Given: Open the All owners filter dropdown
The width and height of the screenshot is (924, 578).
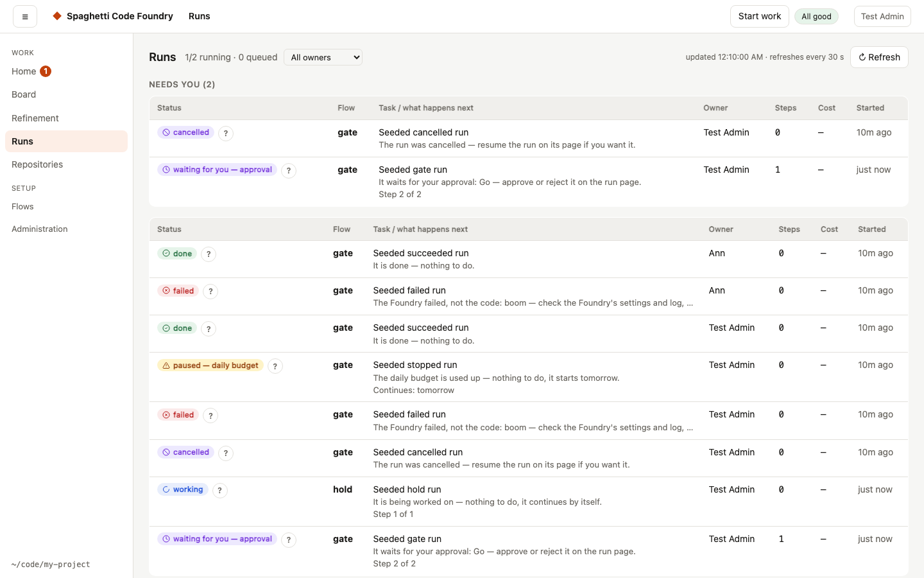Looking at the screenshot, I should (x=323, y=57).
